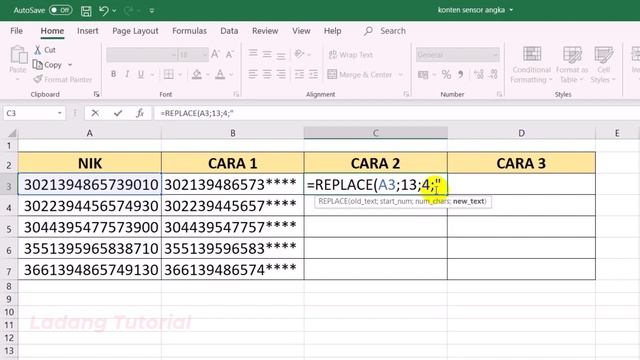Click the Font Color letter A

pyautogui.click(x=220, y=74)
